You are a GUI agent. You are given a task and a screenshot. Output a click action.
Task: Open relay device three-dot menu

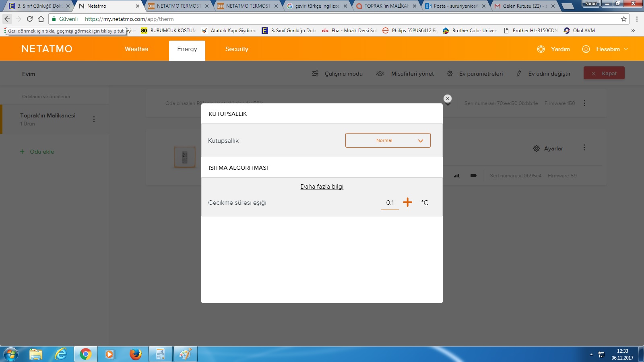584,103
